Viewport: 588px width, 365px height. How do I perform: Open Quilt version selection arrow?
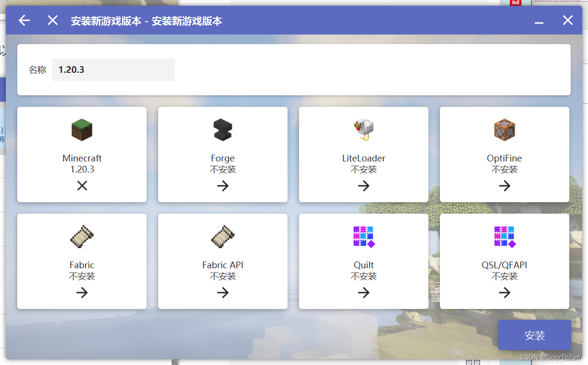click(364, 293)
